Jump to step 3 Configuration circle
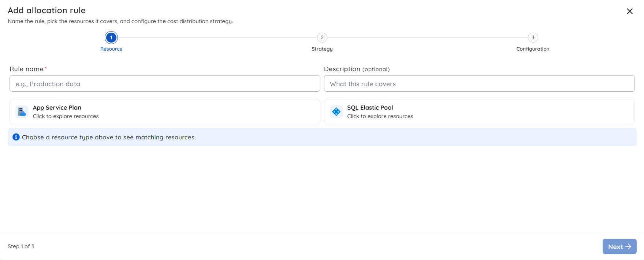644x260 pixels. coord(533,37)
